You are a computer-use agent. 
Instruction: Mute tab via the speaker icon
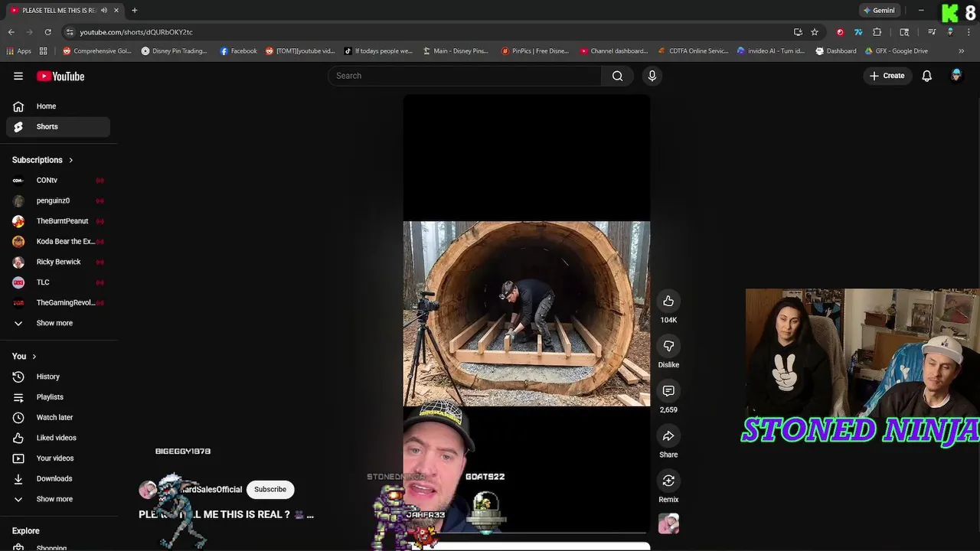(103, 10)
